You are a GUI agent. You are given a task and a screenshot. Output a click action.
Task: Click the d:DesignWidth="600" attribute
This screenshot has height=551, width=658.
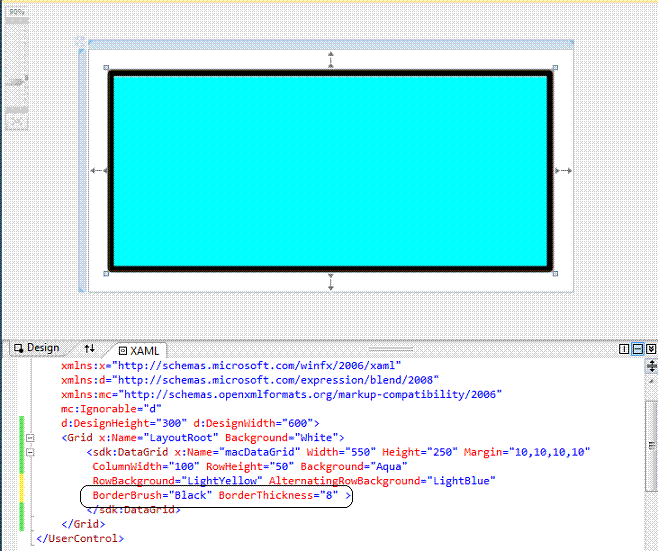pos(253,423)
